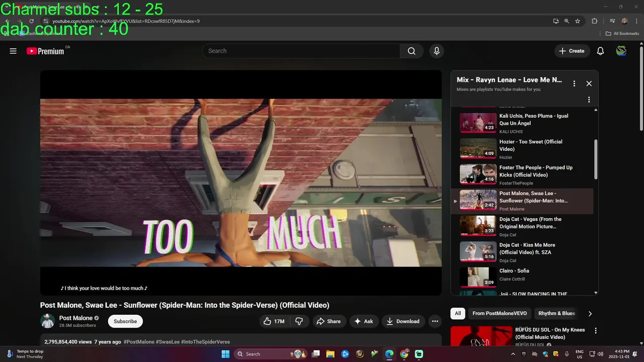Screen dimensions: 644x362
Task: Go to YouTube Premium home logo
Action: (46, 51)
